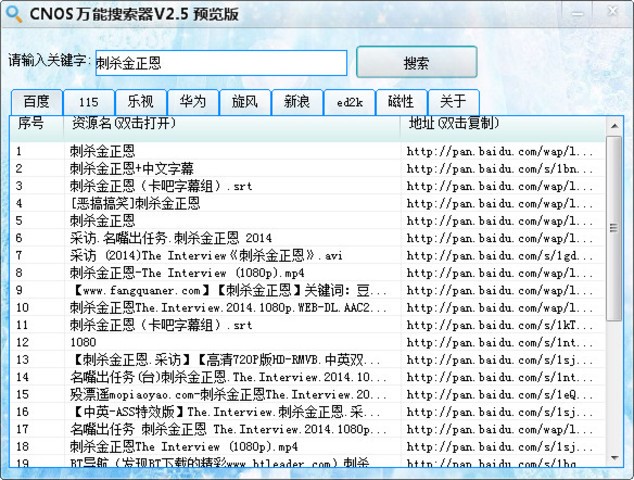Screen dimensions: 634x480
Task: Select row 10 WEB-DL.AAC2 entry
Action: [x=228, y=308]
